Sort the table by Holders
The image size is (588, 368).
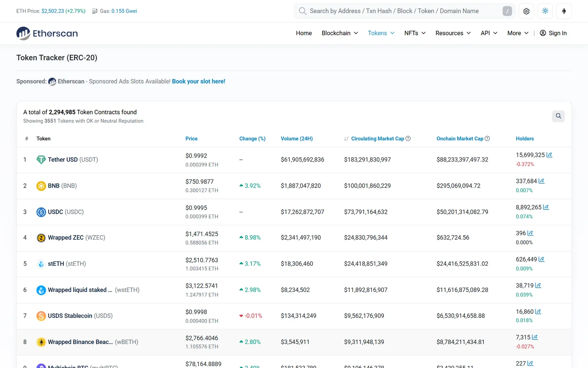[x=525, y=138]
